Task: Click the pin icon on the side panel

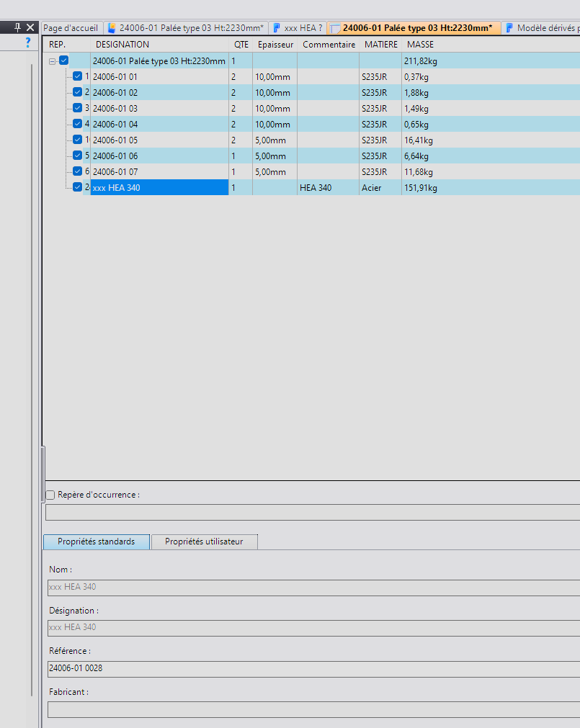Action: (17, 27)
